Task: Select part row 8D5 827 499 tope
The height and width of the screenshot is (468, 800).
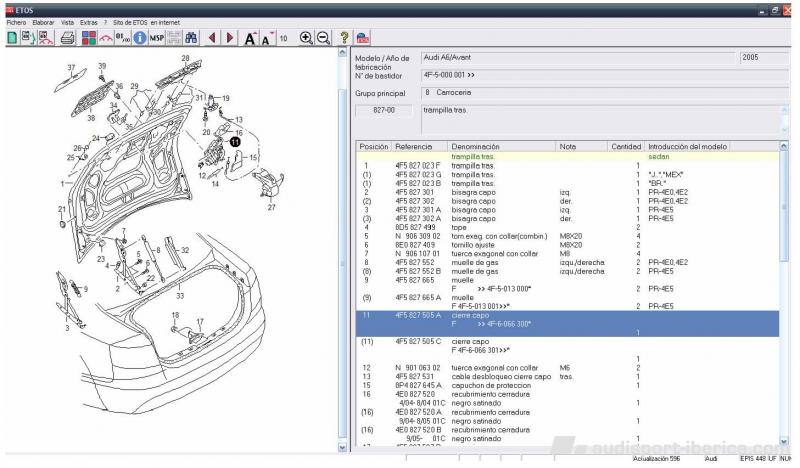Action: tap(567, 228)
